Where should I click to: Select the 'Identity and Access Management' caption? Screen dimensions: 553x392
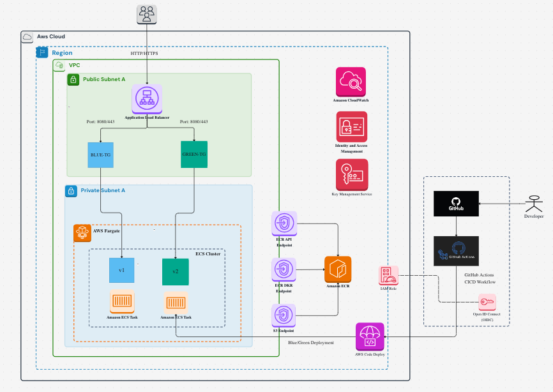point(351,148)
